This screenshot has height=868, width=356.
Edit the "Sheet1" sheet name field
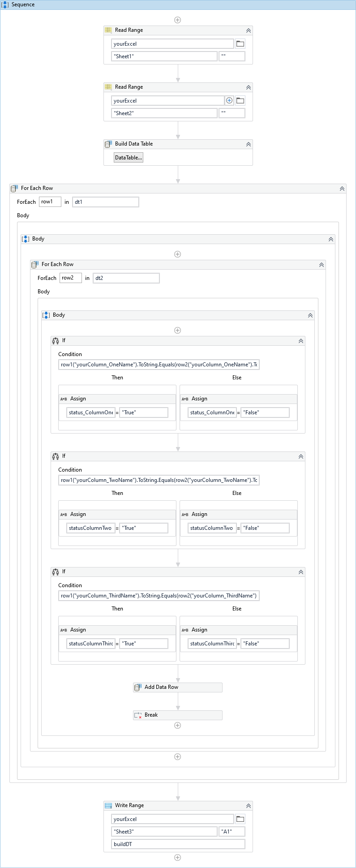pos(164,56)
